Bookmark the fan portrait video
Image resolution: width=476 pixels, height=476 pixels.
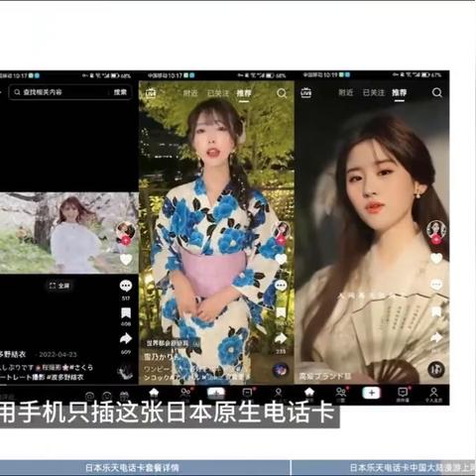point(436,311)
